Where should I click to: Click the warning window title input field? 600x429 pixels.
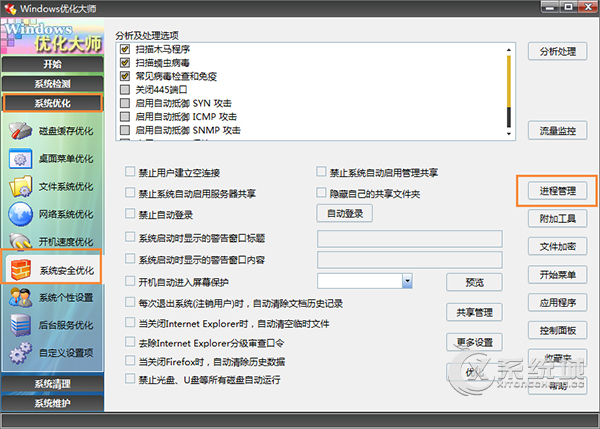(410, 239)
